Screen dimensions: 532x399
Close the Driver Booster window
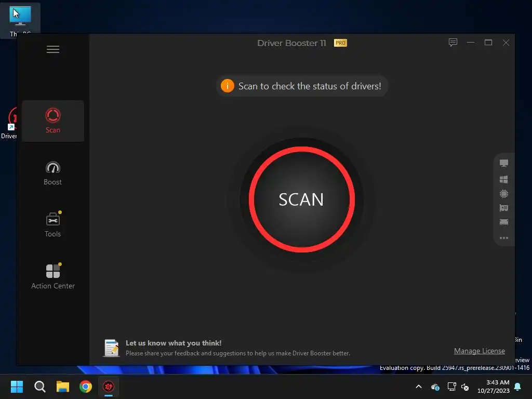[506, 43]
